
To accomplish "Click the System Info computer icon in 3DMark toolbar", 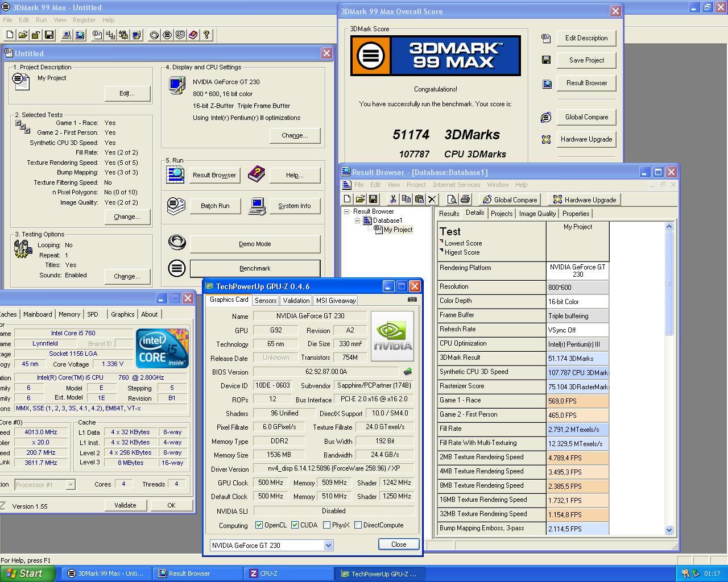I will (x=67, y=35).
